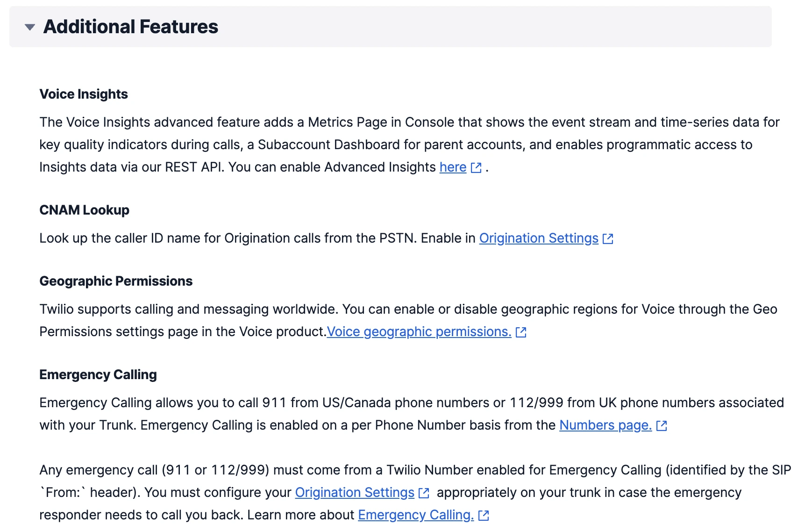Open the Voice geographic permissions link
Image resolution: width=812 pixels, height=532 pixels.
419,332
